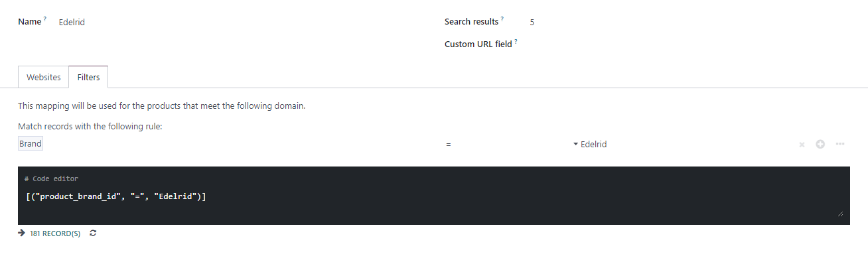Image resolution: width=868 pixels, height=268 pixels.
Task: Show the help tooltip for Name
Action: (x=45, y=19)
